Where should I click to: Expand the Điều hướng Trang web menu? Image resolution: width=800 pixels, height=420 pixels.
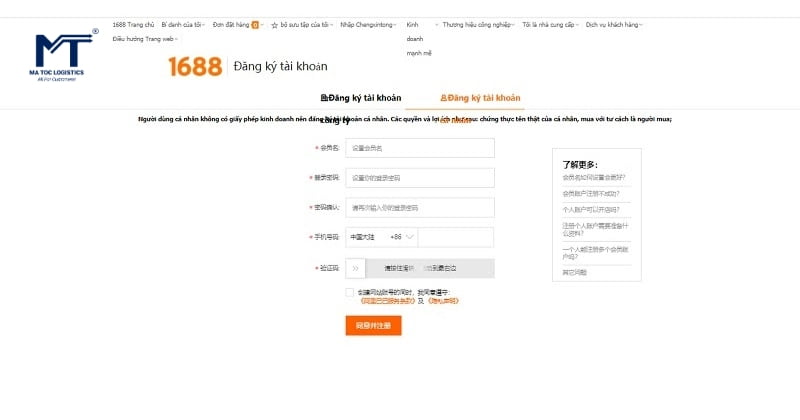click(x=145, y=39)
